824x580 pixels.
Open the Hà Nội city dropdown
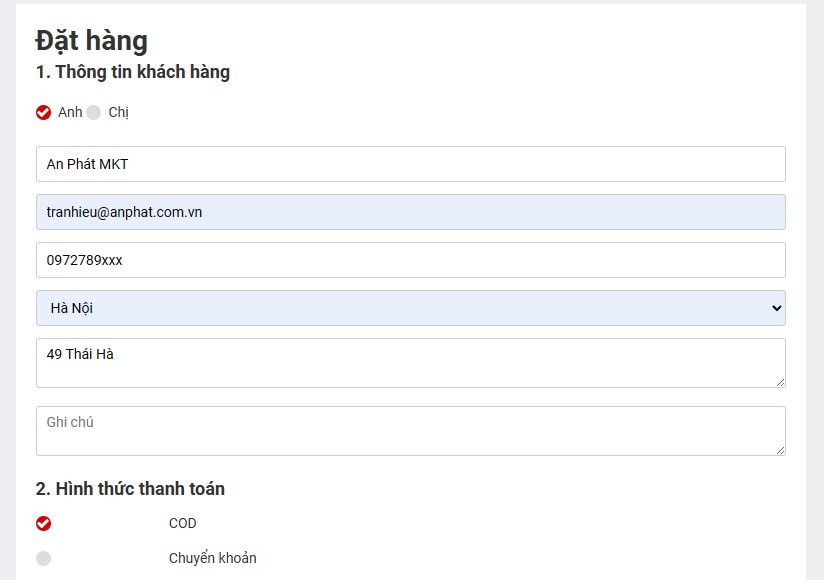[411, 308]
